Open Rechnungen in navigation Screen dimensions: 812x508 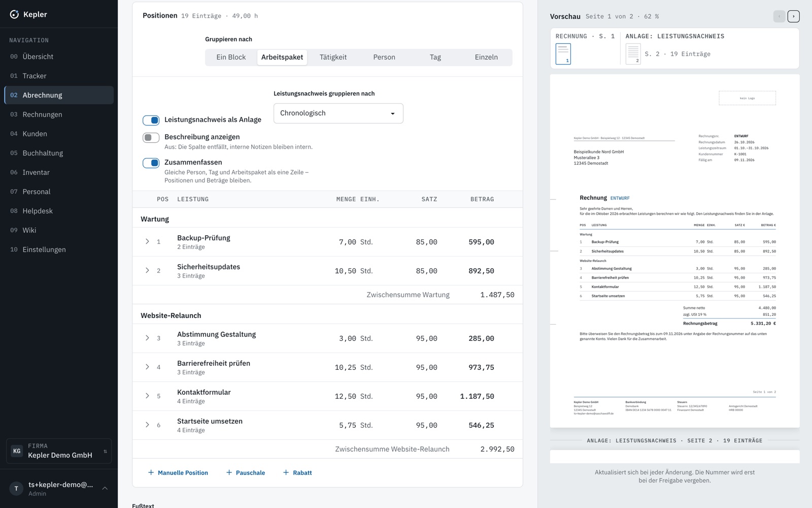point(59,114)
